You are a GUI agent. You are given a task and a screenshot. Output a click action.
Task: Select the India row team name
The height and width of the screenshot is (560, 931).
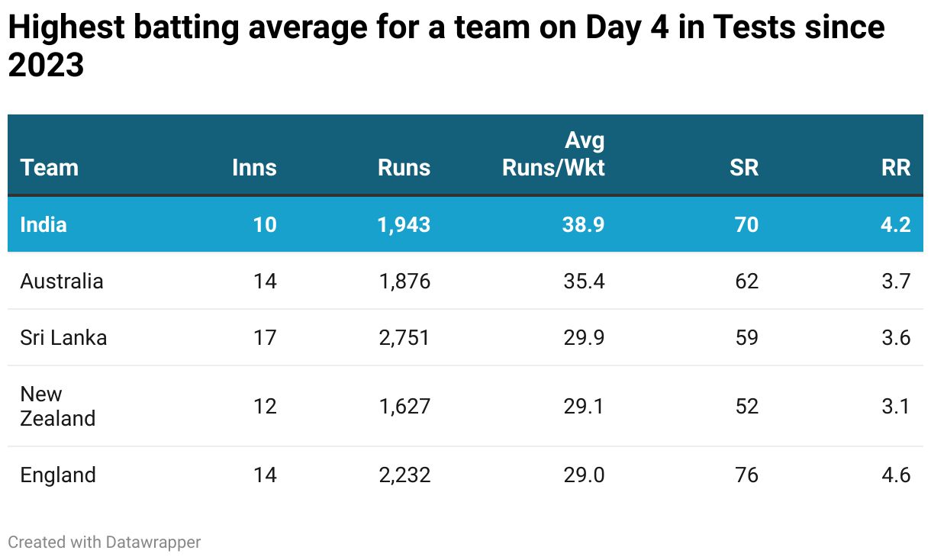(43, 224)
